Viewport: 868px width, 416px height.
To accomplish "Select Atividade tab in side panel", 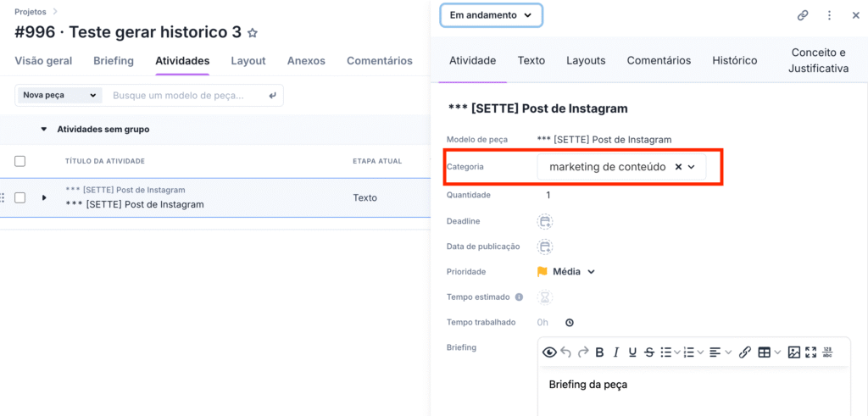I will click(472, 60).
